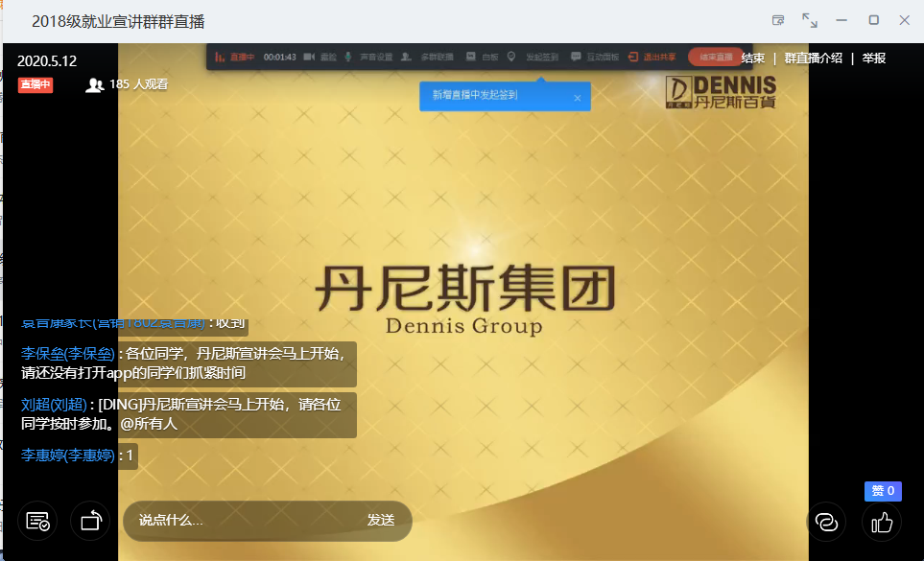Open 声音设置 microphone settings in toolbar
This screenshot has width=924, height=561.
point(368,58)
